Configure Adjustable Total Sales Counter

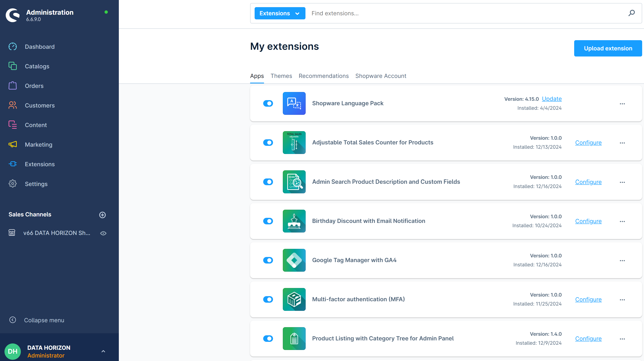coord(588,143)
